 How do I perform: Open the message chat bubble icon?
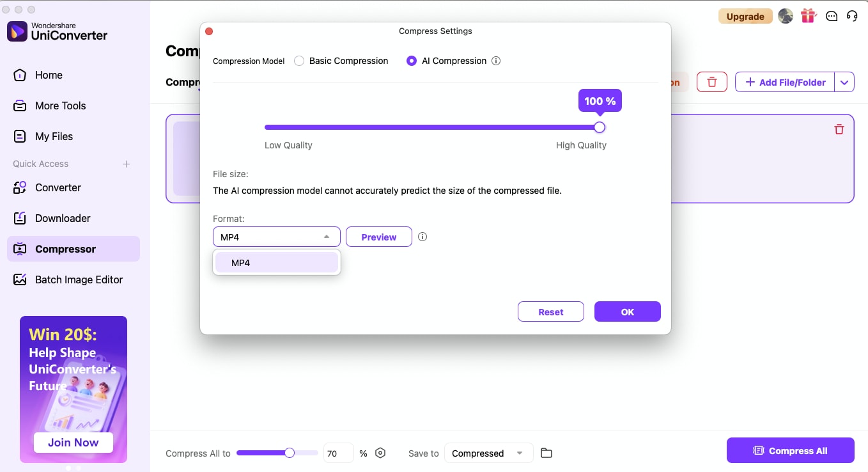pos(831,17)
